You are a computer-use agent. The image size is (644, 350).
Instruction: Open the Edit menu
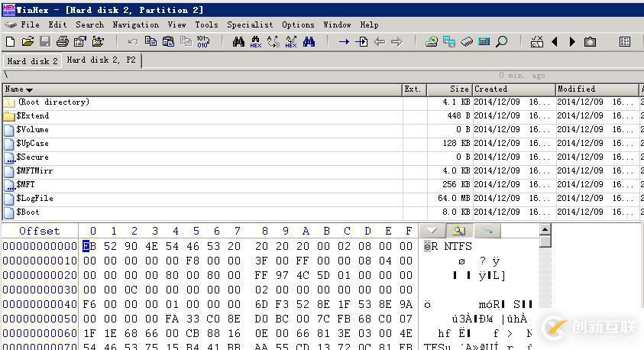(57, 24)
